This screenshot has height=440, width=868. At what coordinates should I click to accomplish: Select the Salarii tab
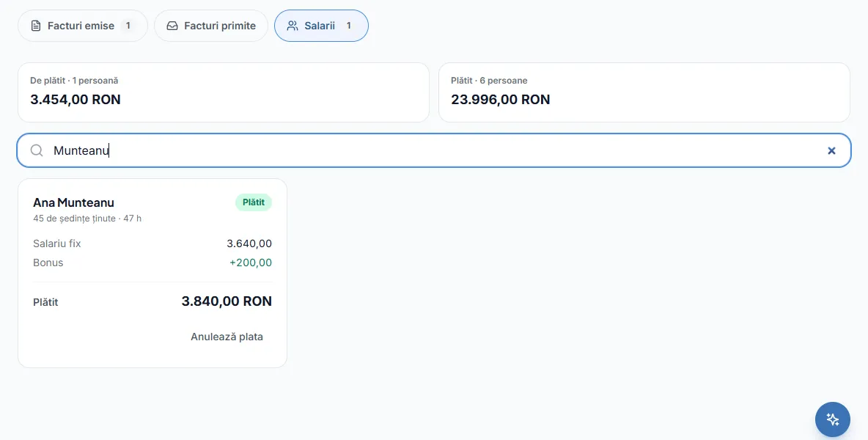pyautogui.click(x=321, y=26)
